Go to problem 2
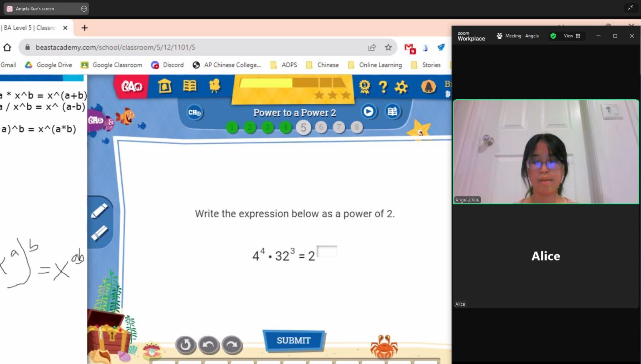This screenshot has height=364, width=641. 250,127
